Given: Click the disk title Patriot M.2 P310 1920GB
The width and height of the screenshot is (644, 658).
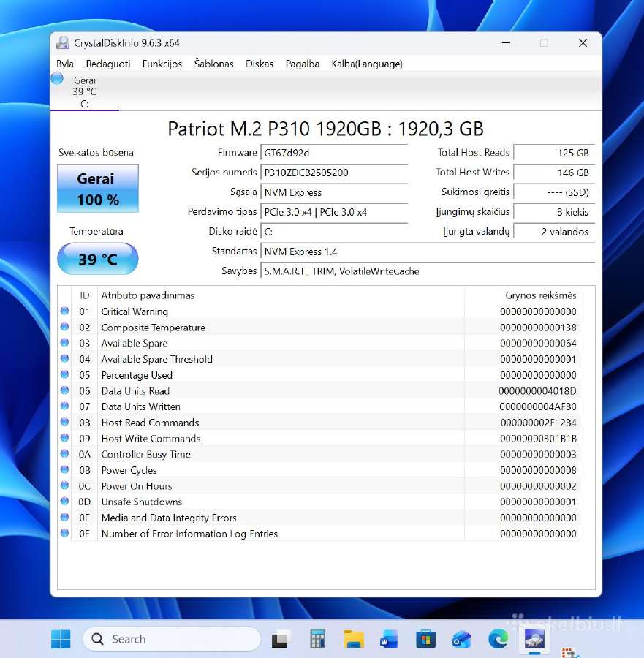Looking at the screenshot, I should 325,129.
